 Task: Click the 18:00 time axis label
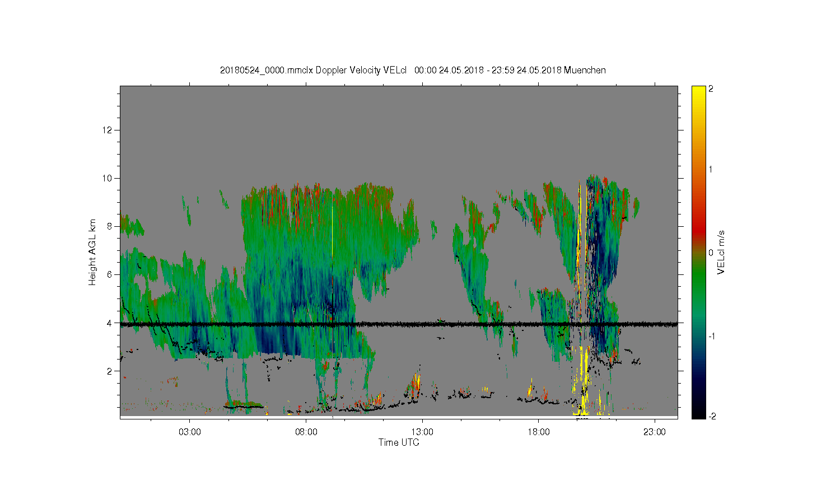(538, 432)
